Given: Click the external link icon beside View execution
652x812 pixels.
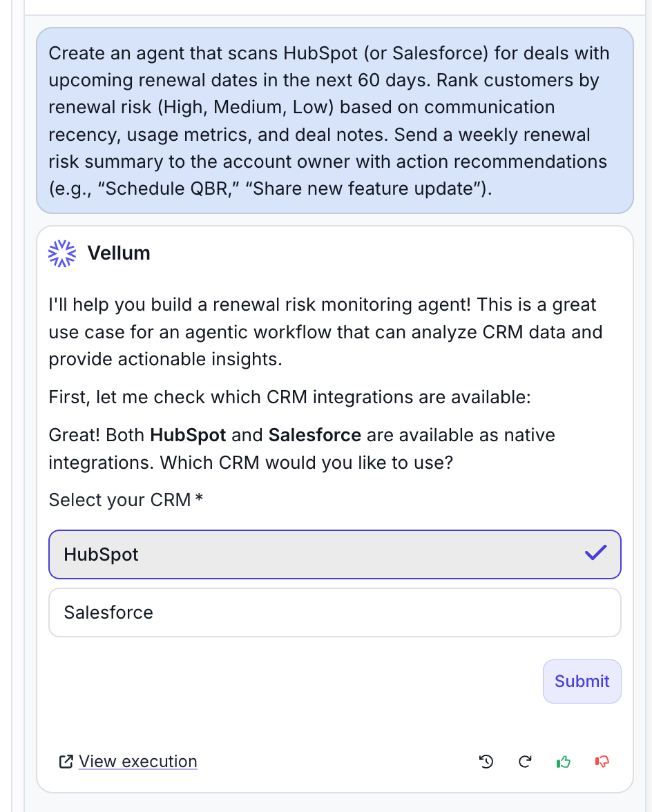Looking at the screenshot, I should click(66, 762).
